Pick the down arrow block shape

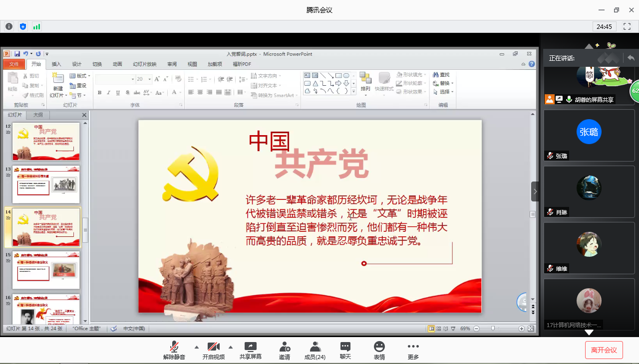(x=346, y=83)
